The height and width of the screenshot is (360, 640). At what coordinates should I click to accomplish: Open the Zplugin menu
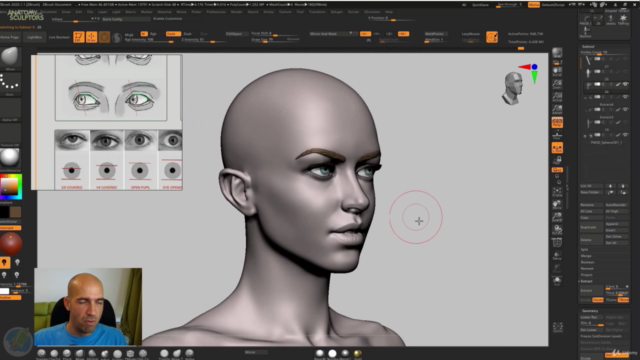(x=337, y=12)
